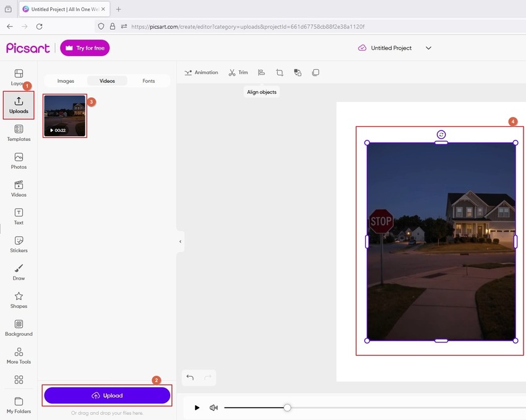This screenshot has width=526, height=420.
Task: Click the Picsart logo
Action: point(28,48)
